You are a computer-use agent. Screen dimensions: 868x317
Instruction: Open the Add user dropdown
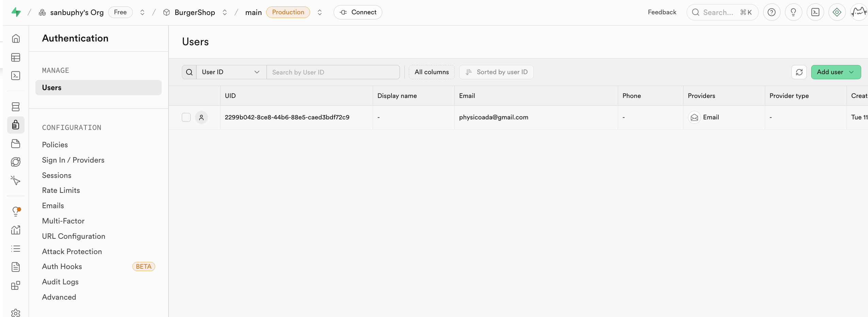click(x=836, y=72)
